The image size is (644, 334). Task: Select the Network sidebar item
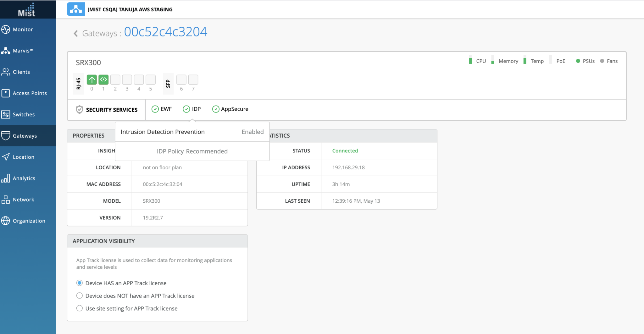tap(23, 199)
